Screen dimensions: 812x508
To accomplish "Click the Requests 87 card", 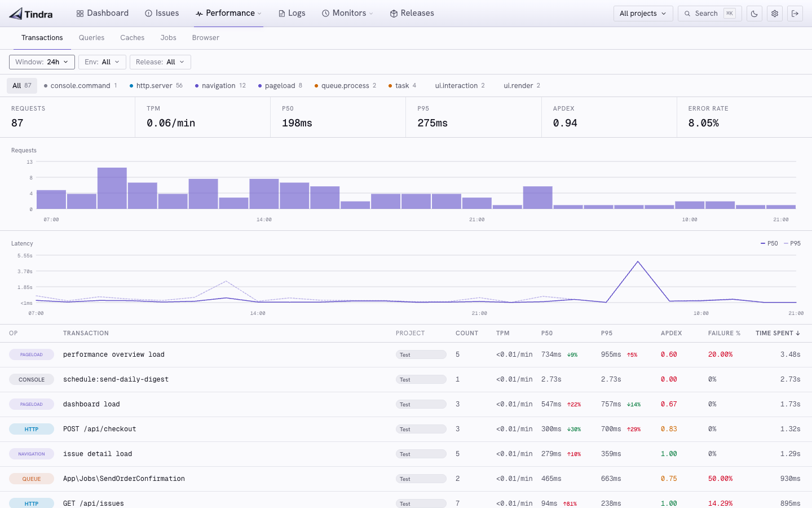I will 68,117.
